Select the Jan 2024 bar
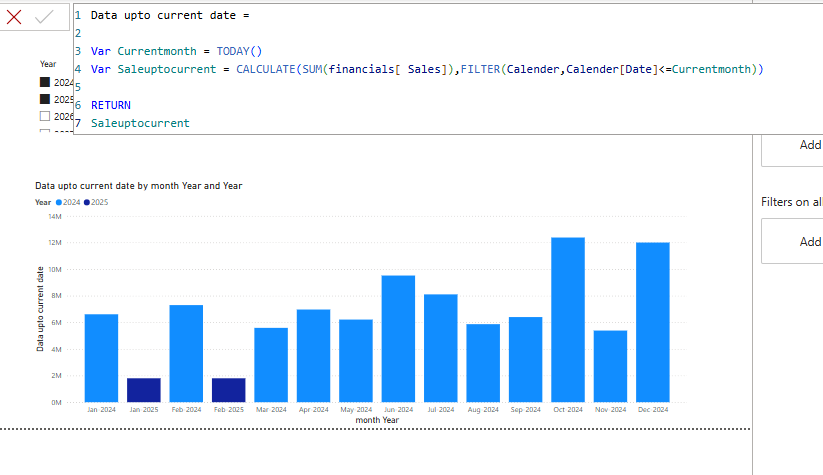Viewport: 823px width, 475px height. [x=101, y=358]
